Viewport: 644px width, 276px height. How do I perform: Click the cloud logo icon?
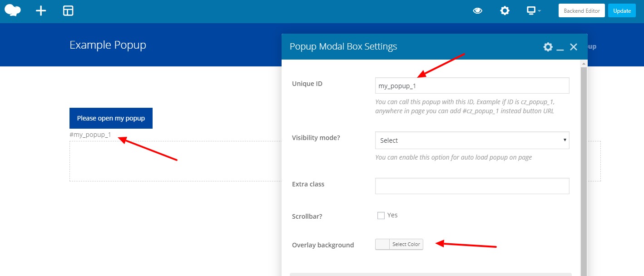click(12, 10)
